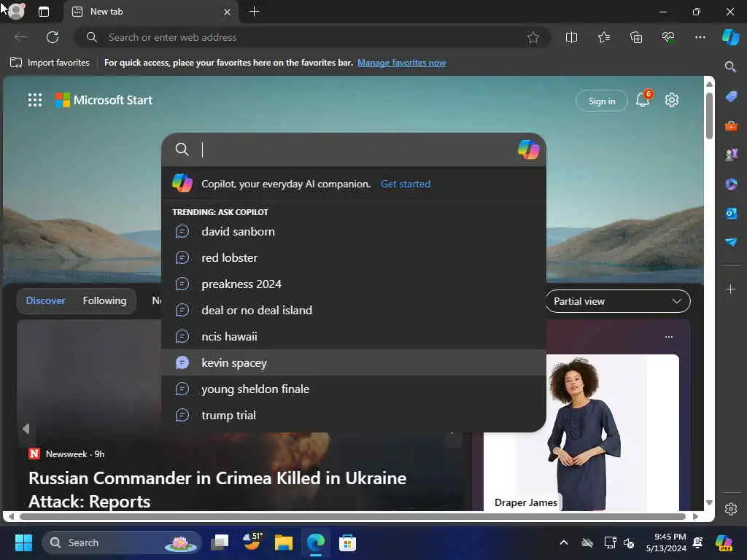Select trending suggestion david sanborn
747x560 pixels.
(354, 231)
